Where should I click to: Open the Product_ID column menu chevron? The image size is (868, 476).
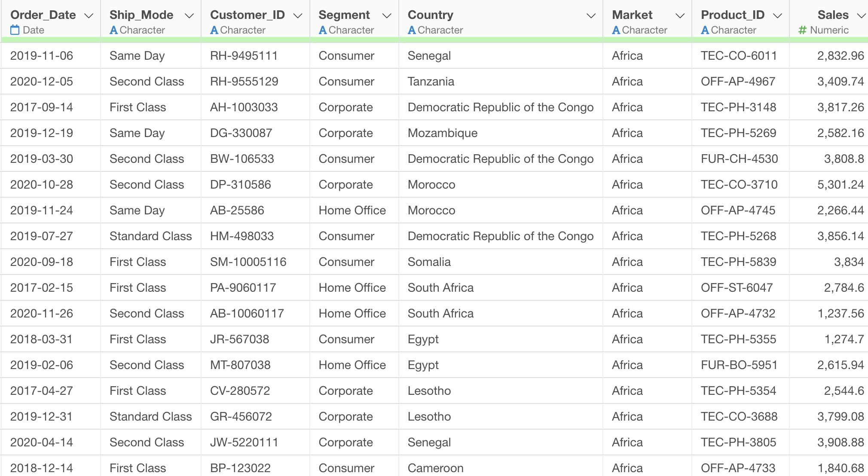tap(777, 16)
